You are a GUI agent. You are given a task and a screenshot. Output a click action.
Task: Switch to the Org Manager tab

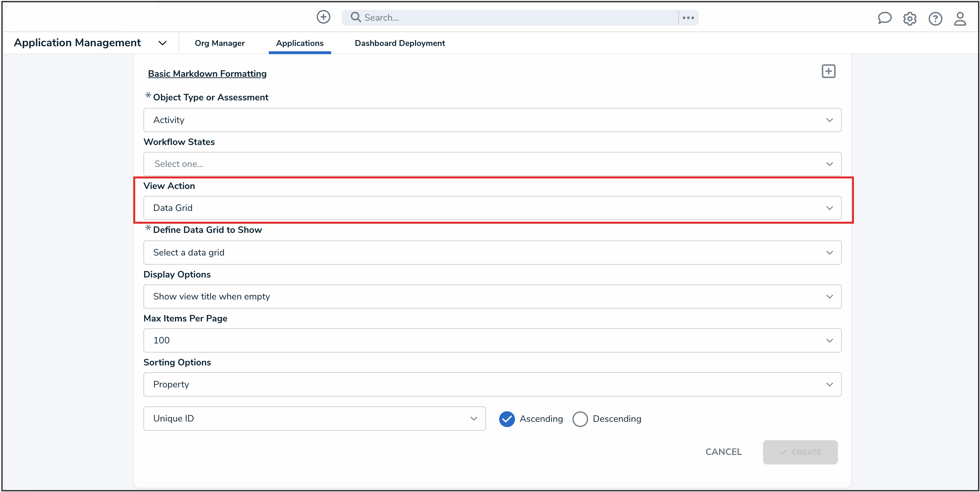220,43
